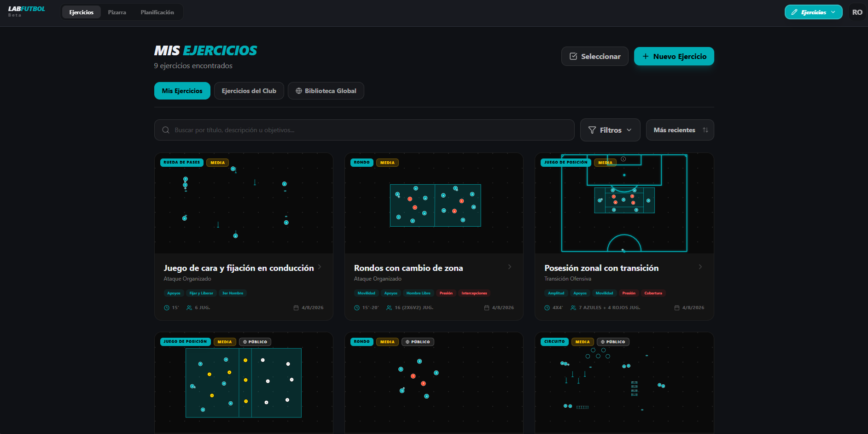Click the clock icon next to 15' duration
This screenshot has width=868, height=434.
pos(167,308)
